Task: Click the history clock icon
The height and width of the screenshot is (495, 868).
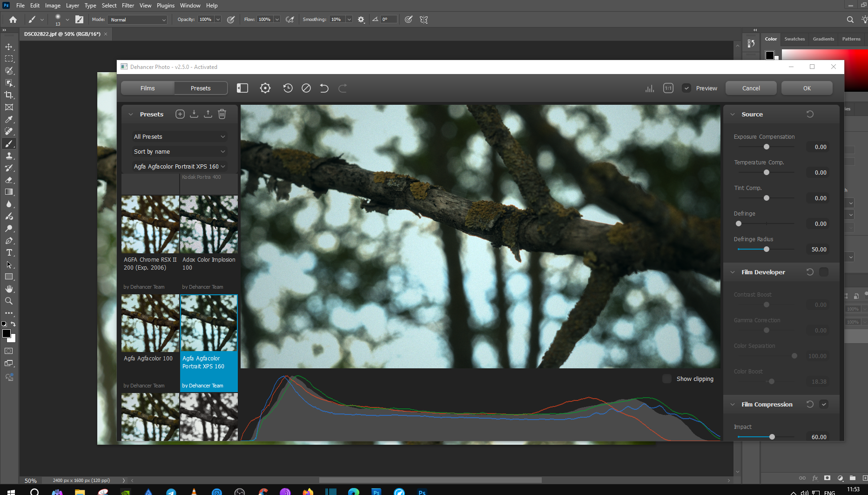Action: 288,88
